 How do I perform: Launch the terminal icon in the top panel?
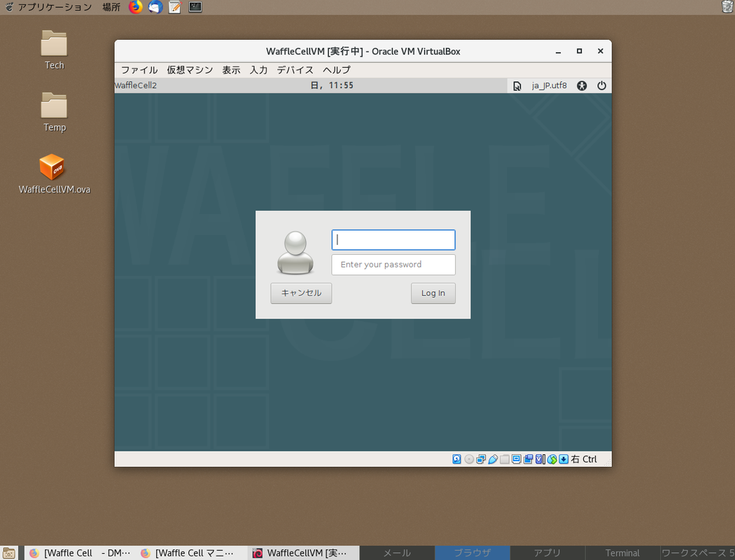click(x=195, y=7)
